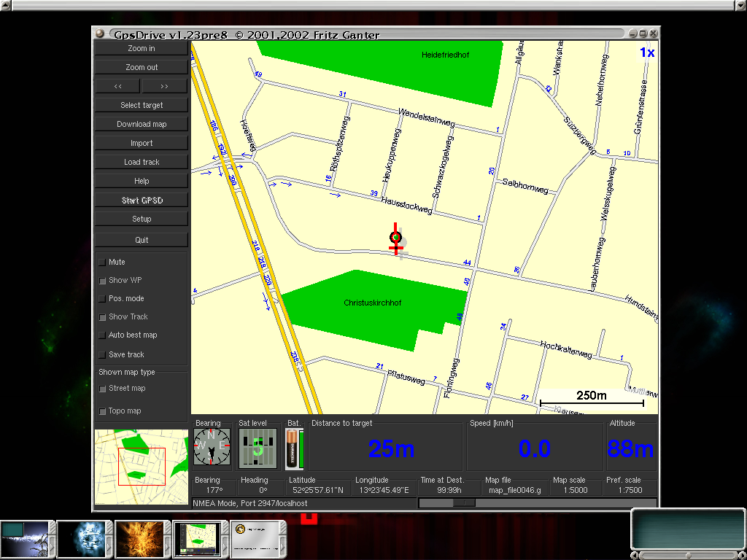Screen dimensions: 747x560
Task: Click the map_file0046.g map file name
Action: [515, 490]
